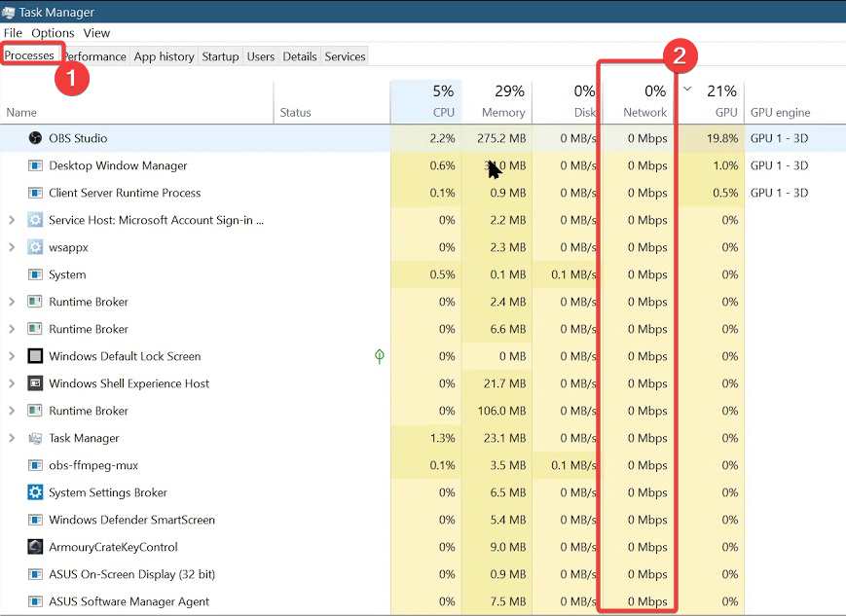Click the System Settings Broker gear icon
846x616 pixels.
click(x=33, y=492)
